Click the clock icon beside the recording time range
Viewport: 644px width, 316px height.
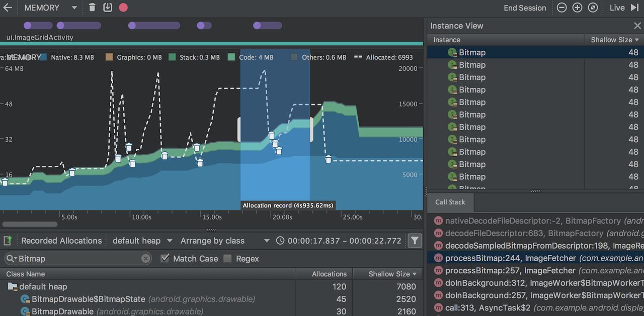280,241
